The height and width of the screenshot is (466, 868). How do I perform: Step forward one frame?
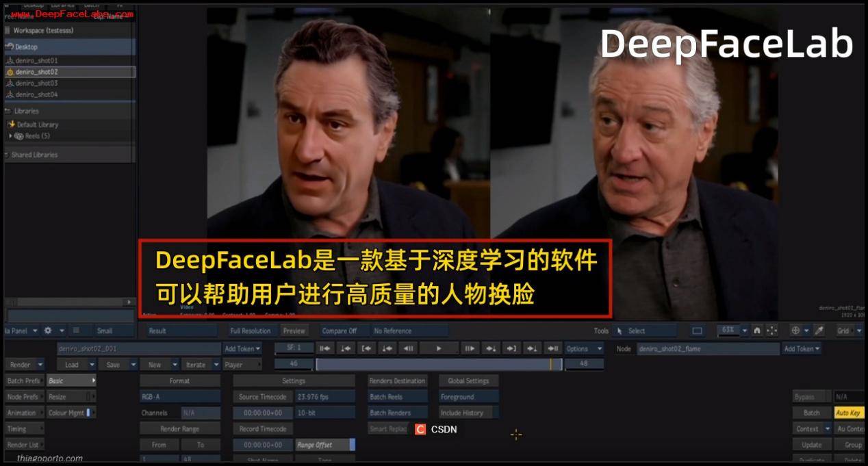tap(470, 348)
